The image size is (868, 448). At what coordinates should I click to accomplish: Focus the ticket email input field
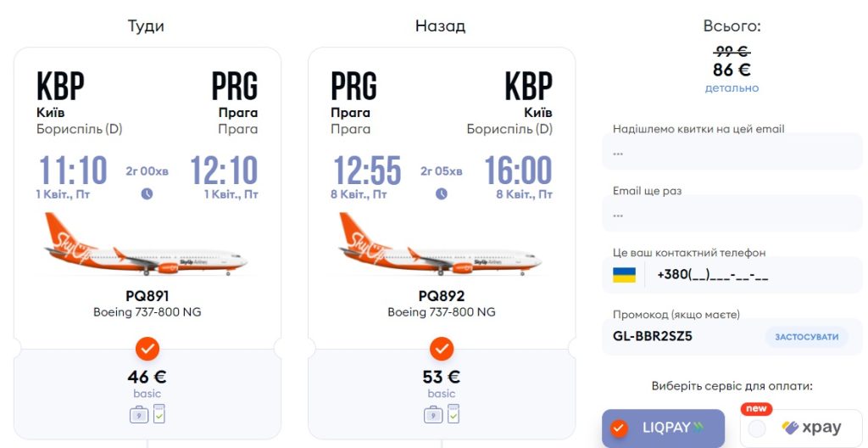(x=732, y=154)
